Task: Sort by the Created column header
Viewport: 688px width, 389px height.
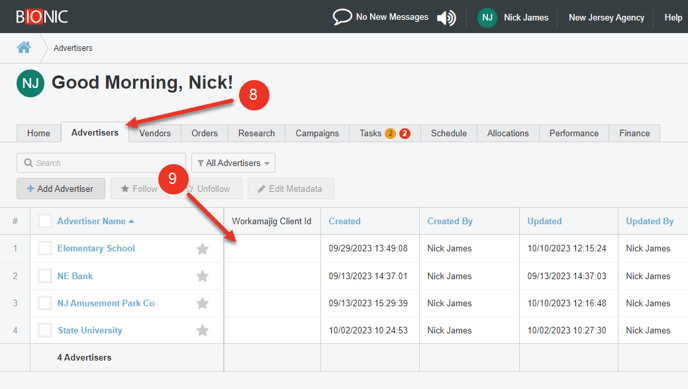Action: click(x=344, y=221)
